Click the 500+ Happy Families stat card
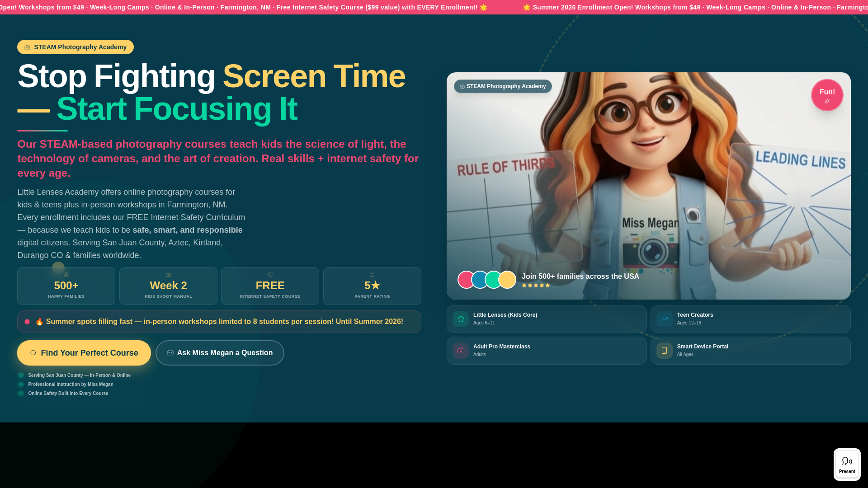This screenshot has width=868, height=488. 66,286
